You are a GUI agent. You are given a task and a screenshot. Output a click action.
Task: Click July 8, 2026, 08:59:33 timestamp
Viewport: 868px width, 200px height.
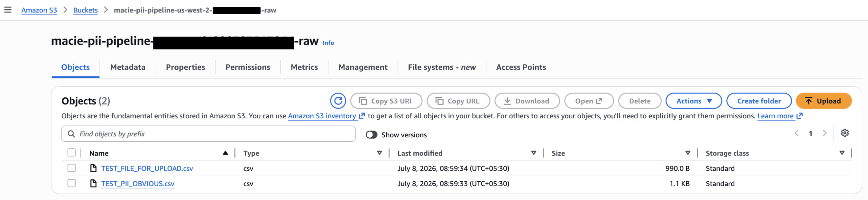453,184
